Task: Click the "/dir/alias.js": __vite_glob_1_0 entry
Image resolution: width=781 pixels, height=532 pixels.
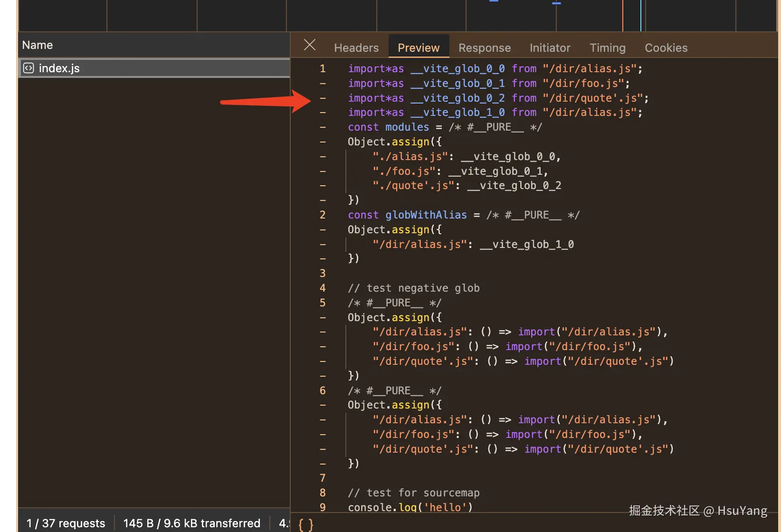Action: click(x=473, y=245)
